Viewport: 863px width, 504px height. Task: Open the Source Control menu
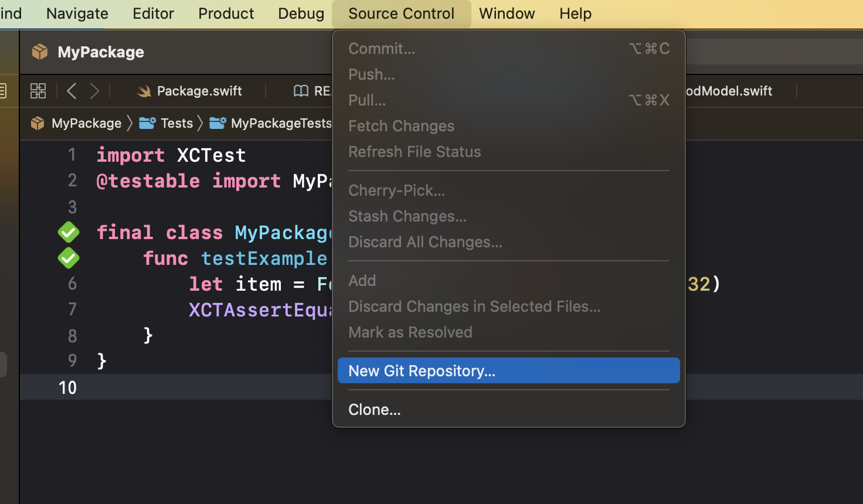click(401, 13)
